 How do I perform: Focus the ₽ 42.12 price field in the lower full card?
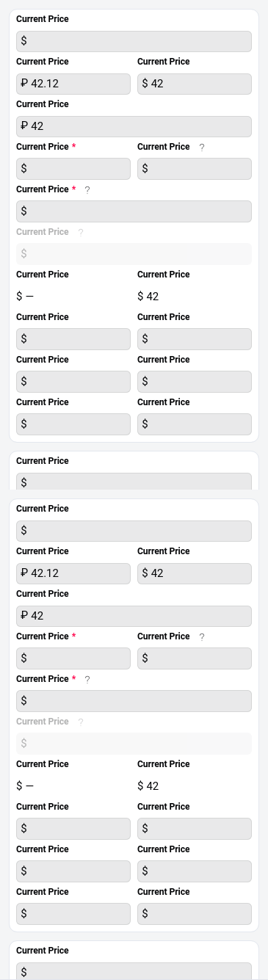coord(73,573)
